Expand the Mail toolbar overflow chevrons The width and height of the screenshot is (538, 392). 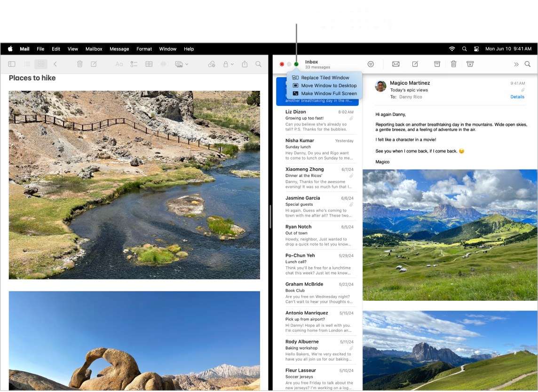[516, 64]
